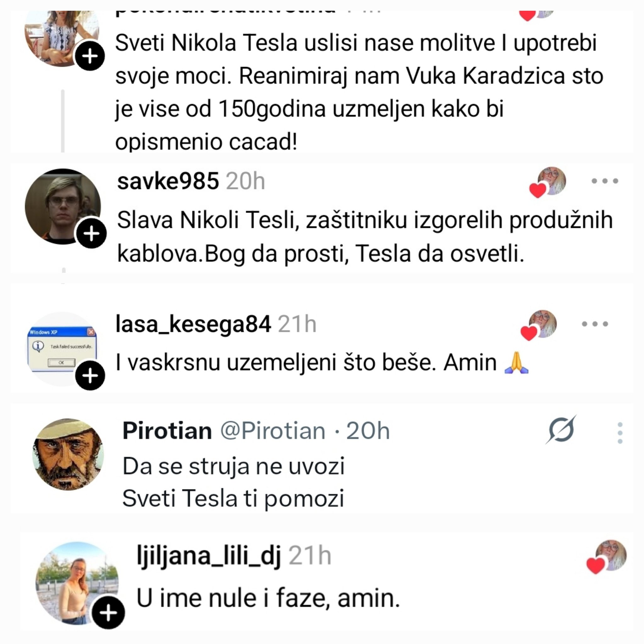Tap the heart on ljiljana_lili_dj's comment
This screenshot has height=644, width=644.
[x=596, y=566]
